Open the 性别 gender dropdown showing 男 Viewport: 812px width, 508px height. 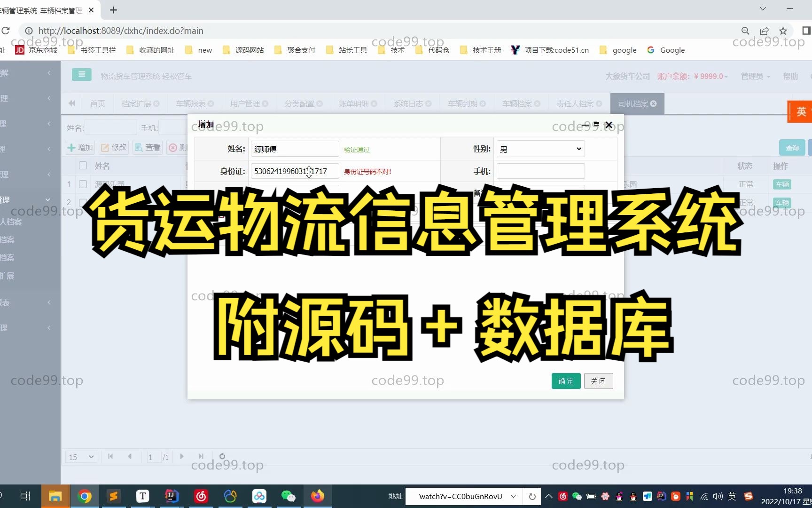tap(540, 149)
